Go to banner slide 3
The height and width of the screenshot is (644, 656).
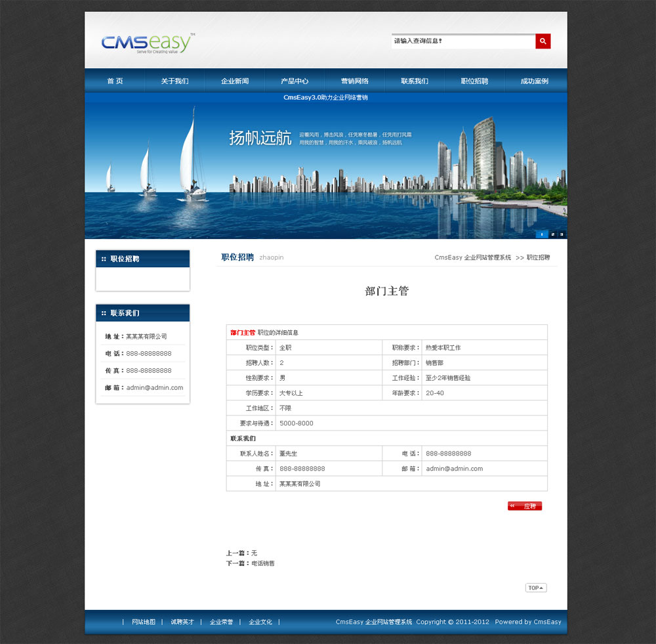[x=561, y=234]
